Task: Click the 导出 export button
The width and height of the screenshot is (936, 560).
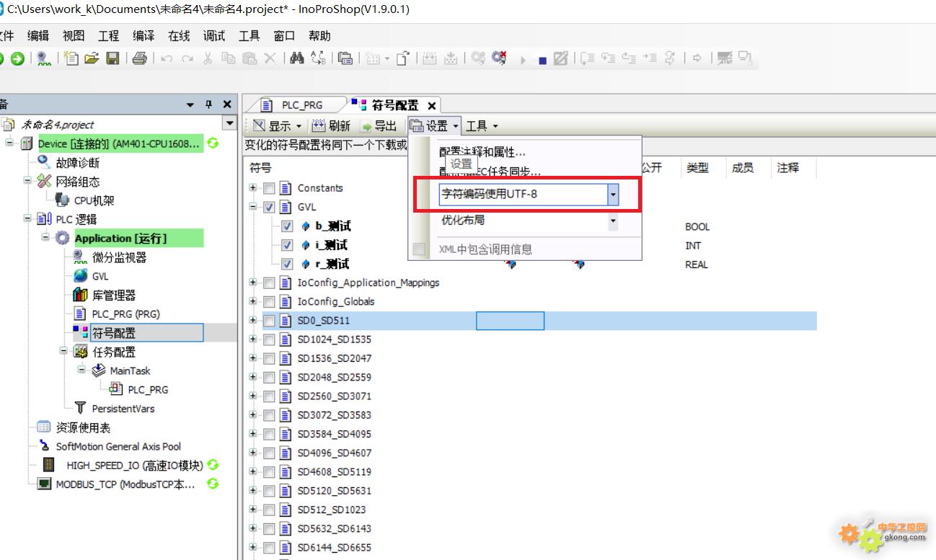Action: point(379,126)
